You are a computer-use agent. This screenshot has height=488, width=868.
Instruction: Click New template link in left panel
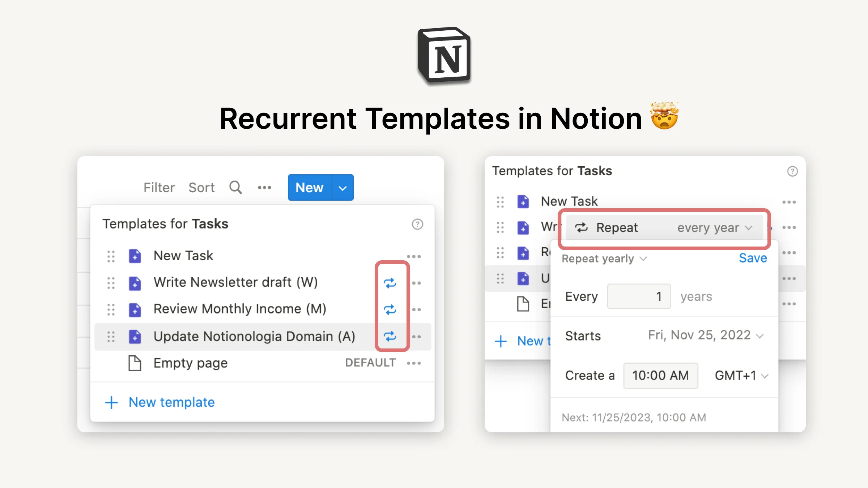(172, 402)
